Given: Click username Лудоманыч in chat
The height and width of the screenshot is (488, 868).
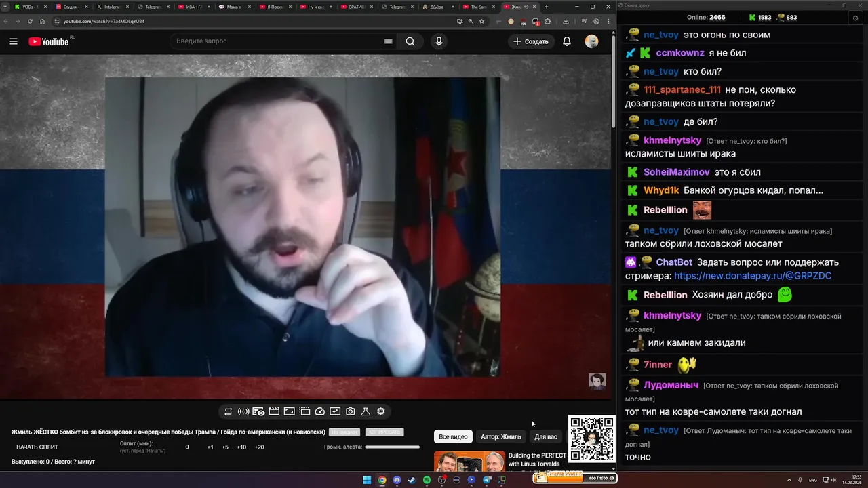Looking at the screenshot, I should pos(671,385).
